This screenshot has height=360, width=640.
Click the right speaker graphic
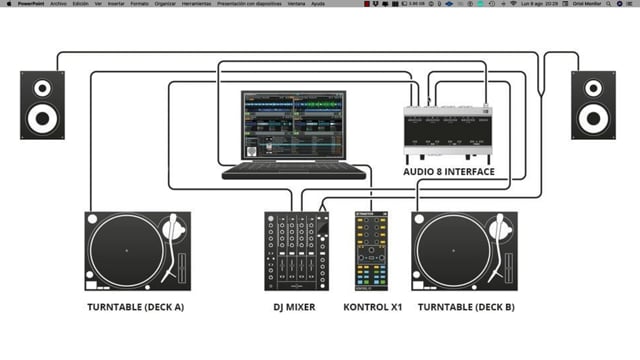(593, 105)
